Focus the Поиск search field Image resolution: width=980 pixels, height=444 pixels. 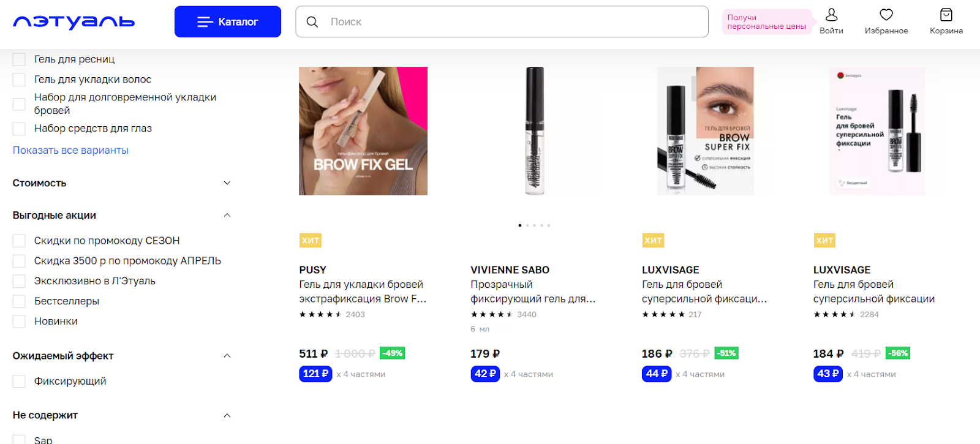[502, 22]
